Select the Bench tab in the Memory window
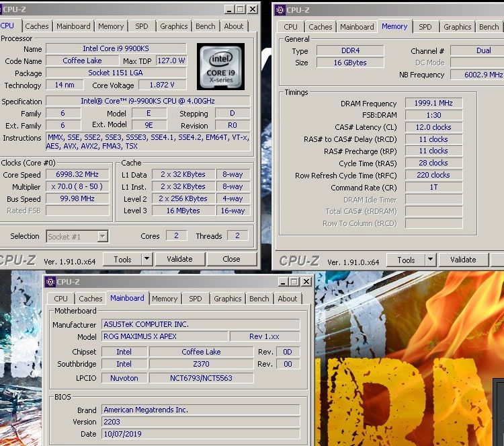The height and width of the screenshot is (446, 504). click(x=489, y=27)
